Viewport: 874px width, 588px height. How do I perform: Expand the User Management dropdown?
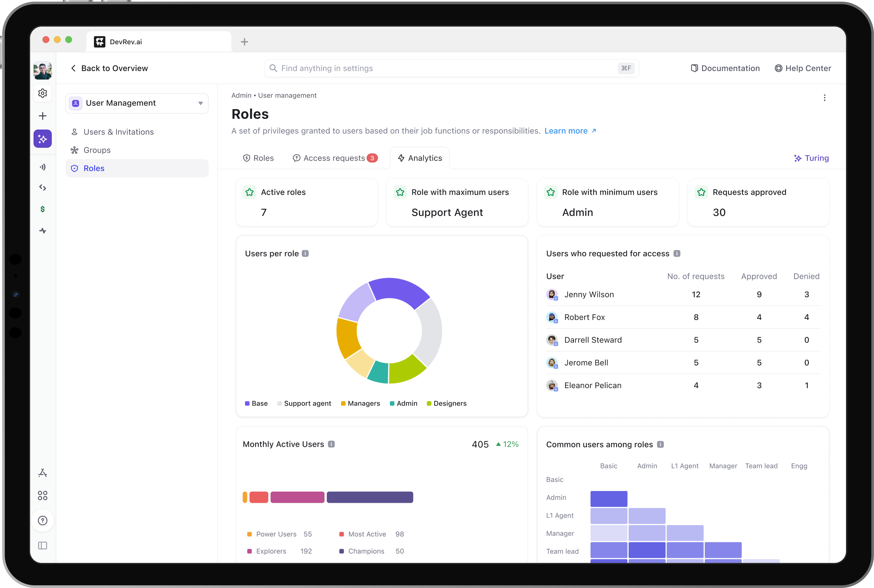[x=137, y=103]
